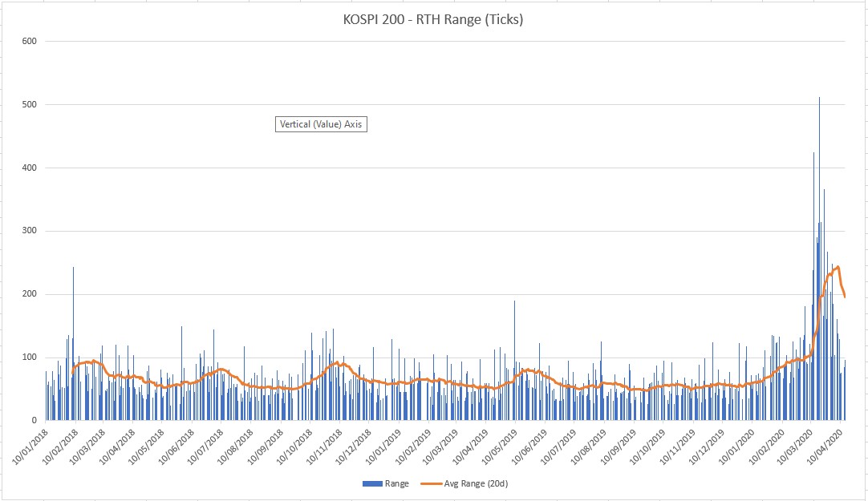
Task: Click the 10/06/2018 date axis label
Action: (x=176, y=446)
